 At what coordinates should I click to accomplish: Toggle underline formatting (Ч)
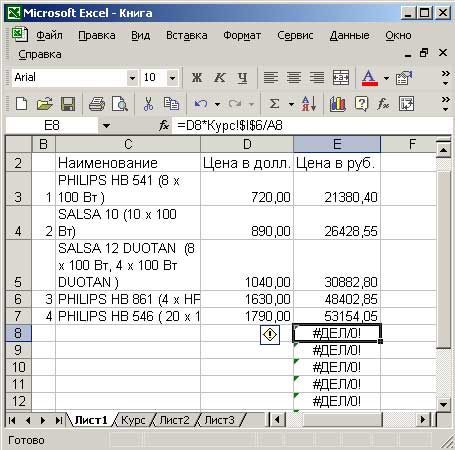[x=242, y=78]
